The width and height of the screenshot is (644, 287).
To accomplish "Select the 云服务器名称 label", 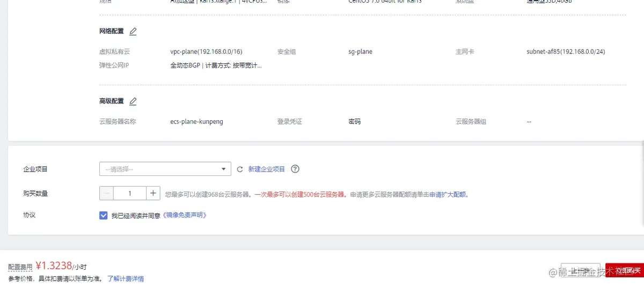I will 118,122.
